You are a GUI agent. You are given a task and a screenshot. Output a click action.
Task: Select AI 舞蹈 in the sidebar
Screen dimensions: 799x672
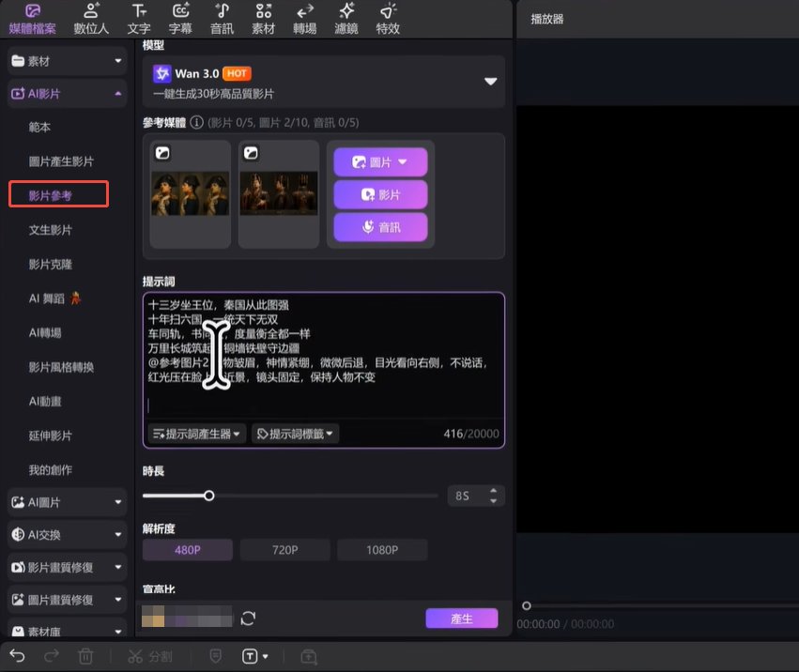point(54,298)
